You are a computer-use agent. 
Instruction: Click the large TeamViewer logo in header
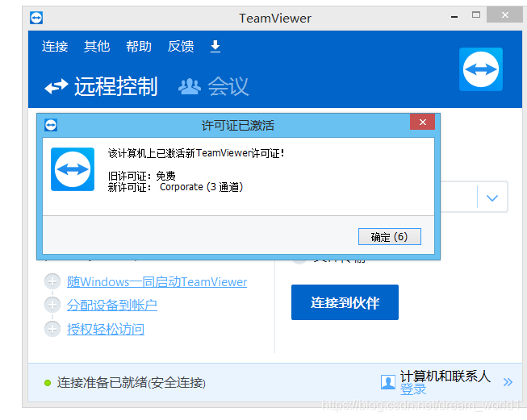point(481,69)
